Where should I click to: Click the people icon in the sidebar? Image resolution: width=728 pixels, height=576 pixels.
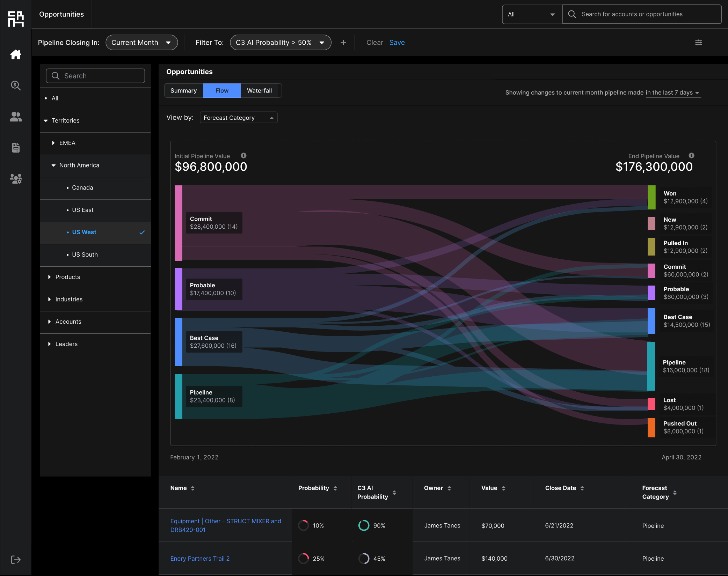tap(16, 117)
